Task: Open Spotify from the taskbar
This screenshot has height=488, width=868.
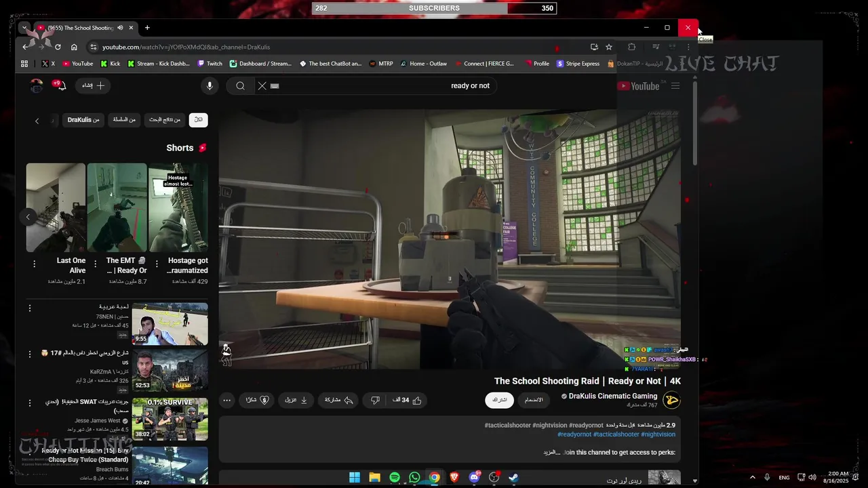Action: pos(394,477)
